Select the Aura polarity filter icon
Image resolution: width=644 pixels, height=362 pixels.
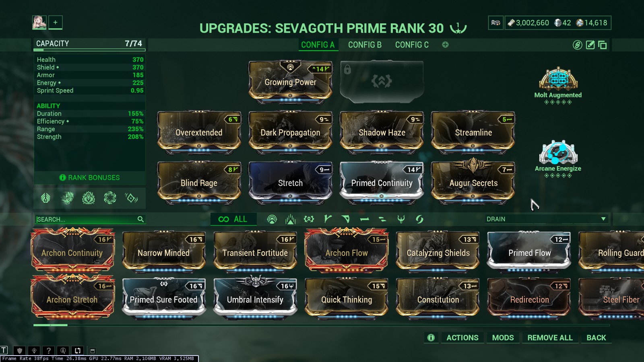click(x=272, y=219)
